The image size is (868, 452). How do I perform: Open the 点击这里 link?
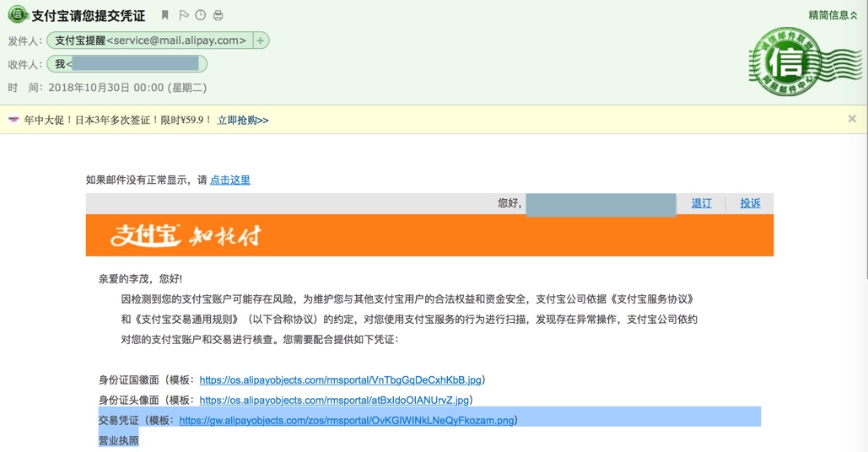pyautogui.click(x=230, y=180)
